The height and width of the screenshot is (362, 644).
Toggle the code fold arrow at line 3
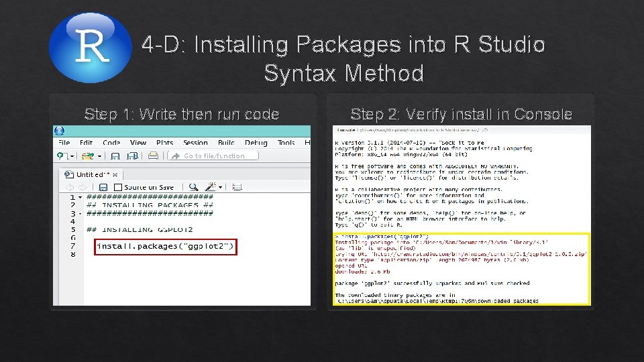80,214
